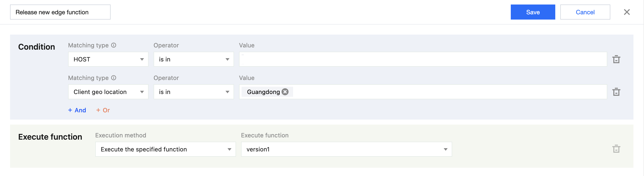Open the HOST matching type dropdown
This screenshot has width=644, height=176.
click(x=108, y=59)
